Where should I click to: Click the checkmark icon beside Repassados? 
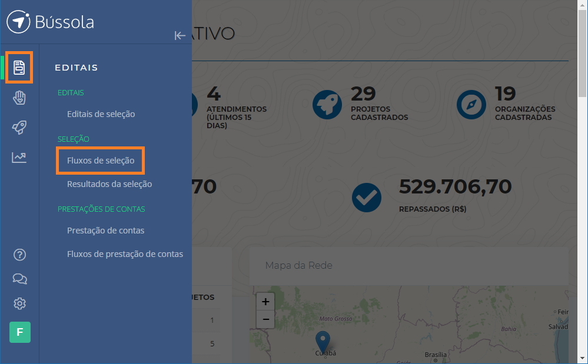tap(366, 198)
